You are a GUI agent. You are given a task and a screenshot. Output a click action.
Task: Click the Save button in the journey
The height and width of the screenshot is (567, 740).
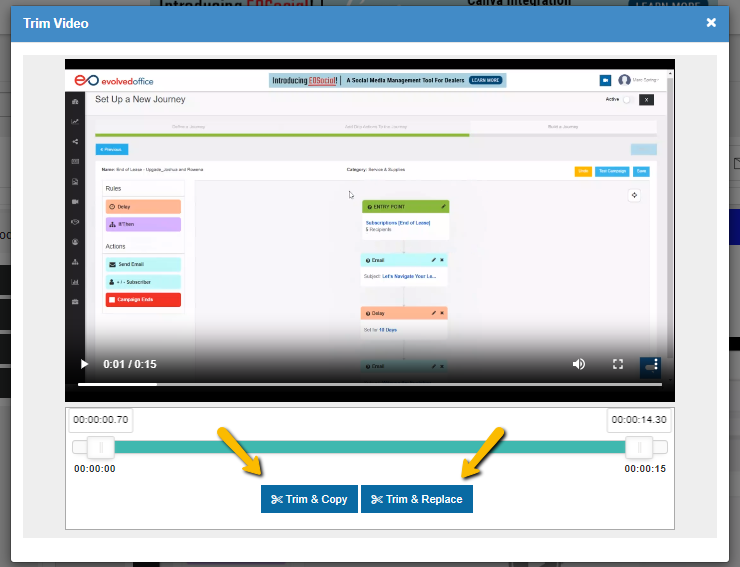641,171
